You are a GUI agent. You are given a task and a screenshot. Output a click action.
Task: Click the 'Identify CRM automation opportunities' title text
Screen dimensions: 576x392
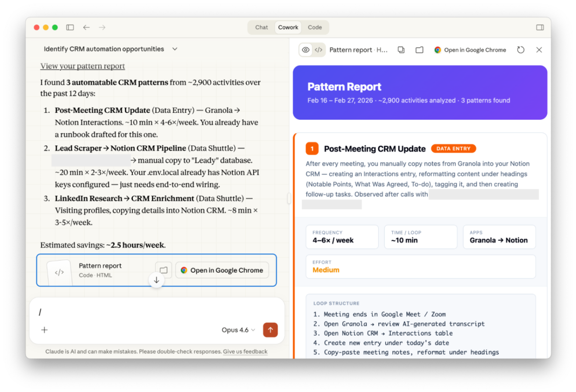(104, 49)
